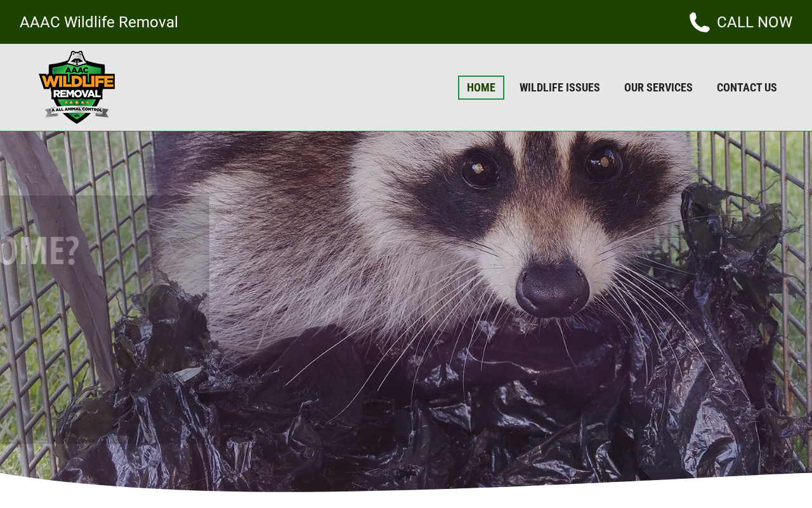Click the partial HOME? slide heading
Image resolution: width=812 pixels, height=508 pixels.
pos(39,250)
